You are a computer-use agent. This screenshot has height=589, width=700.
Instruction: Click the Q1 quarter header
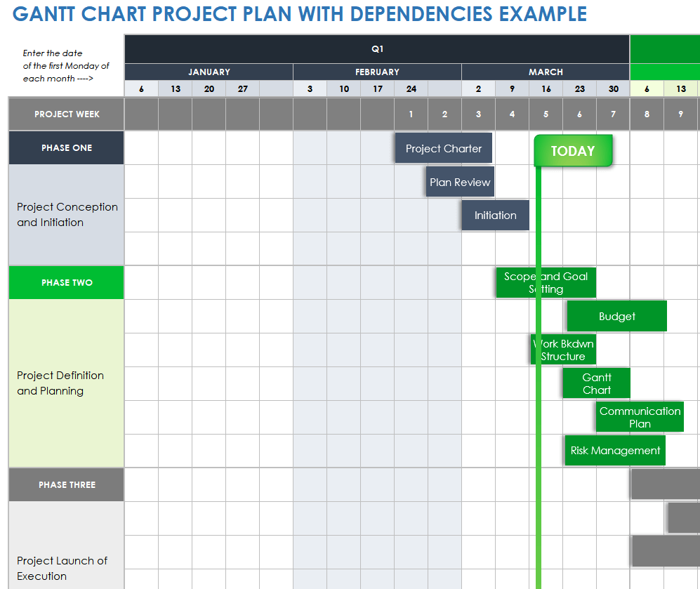(377, 49)
